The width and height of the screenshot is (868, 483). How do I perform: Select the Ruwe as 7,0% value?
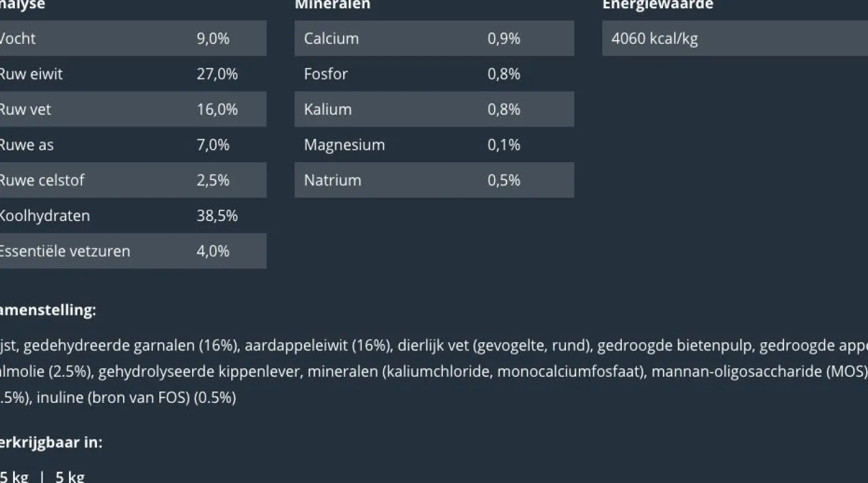point(213,144)
